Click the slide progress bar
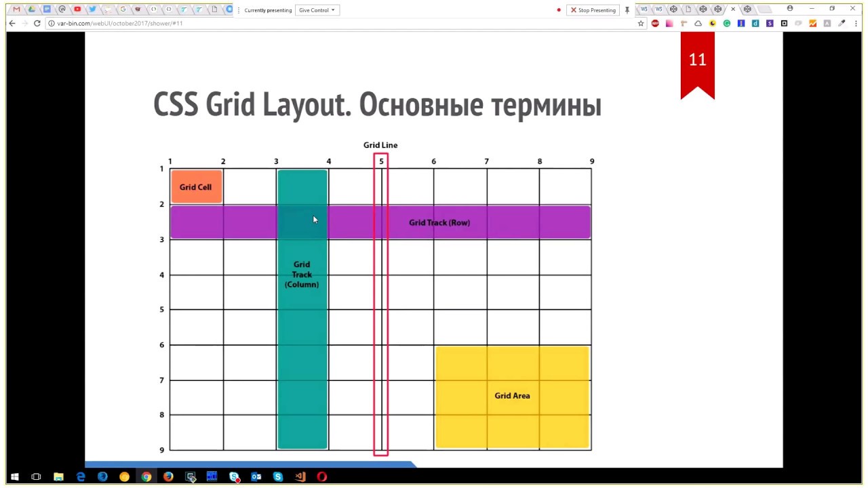The width and height of the screenshot is (868, 488). pyautogui.click(x=250, y=464)
